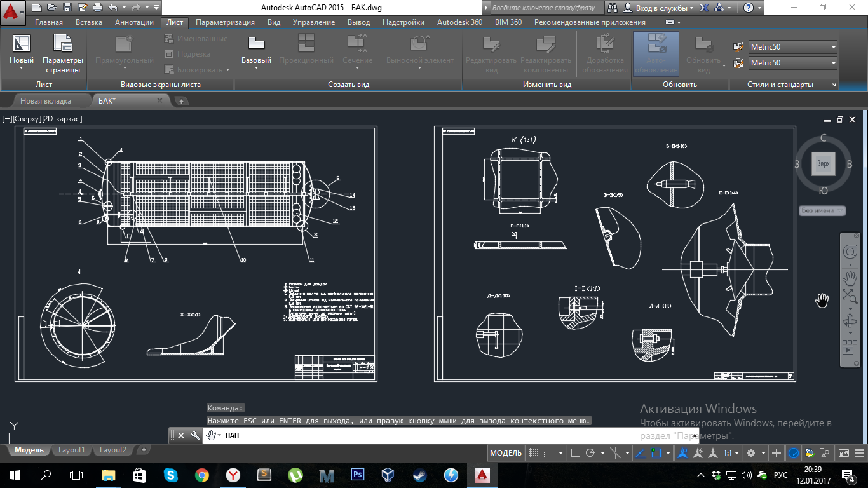Switch to the Layout2 tab
This screenshot has width=868, height=488.
[x=113, y=450]
